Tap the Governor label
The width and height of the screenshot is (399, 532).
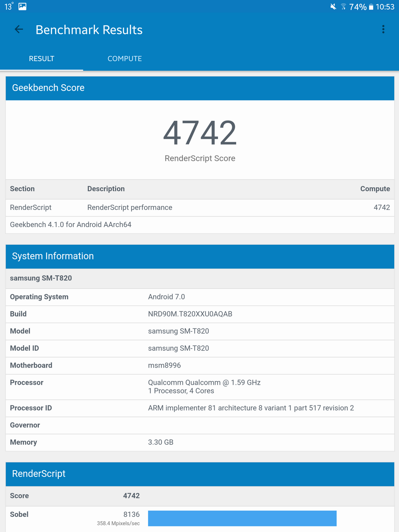pos(25,425)
